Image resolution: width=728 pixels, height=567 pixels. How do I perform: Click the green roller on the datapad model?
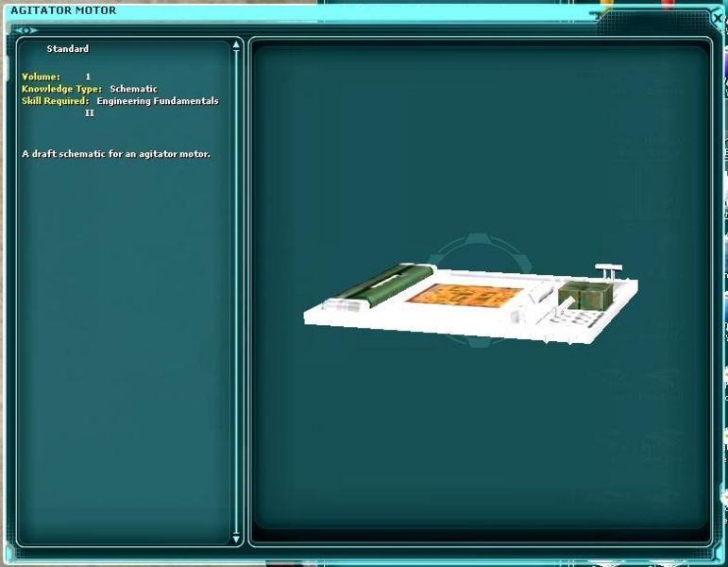coord(372,287)
